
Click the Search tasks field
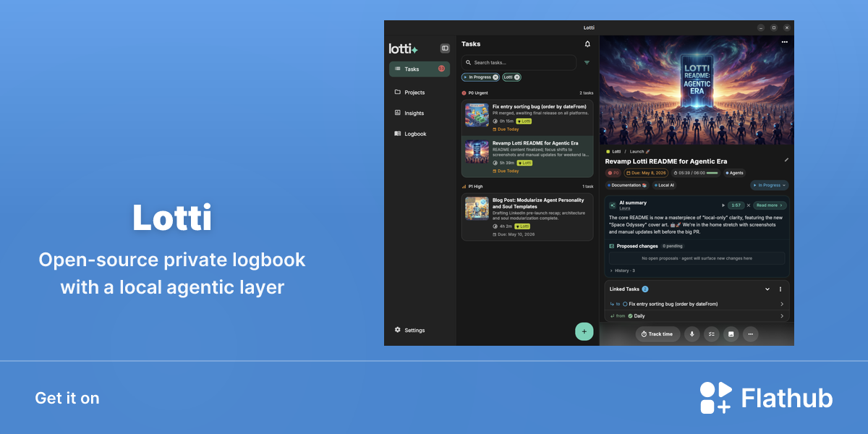click(x=519, y=63)
